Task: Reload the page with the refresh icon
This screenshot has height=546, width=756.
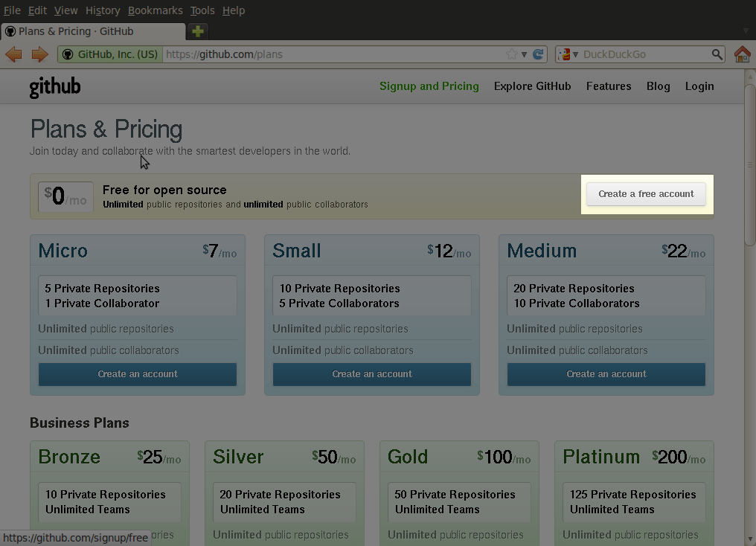Action: 538,54
